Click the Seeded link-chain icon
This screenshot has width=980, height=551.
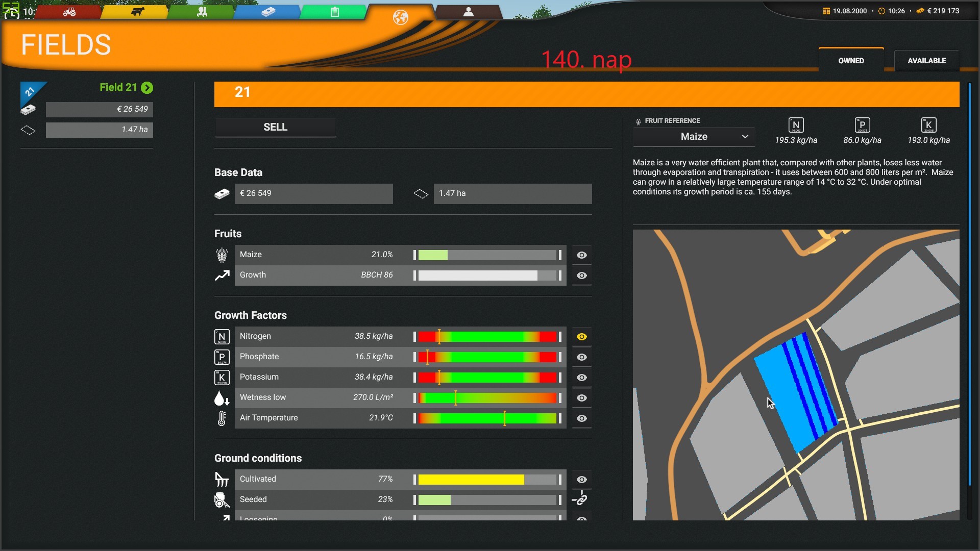(x=581, y=499)
